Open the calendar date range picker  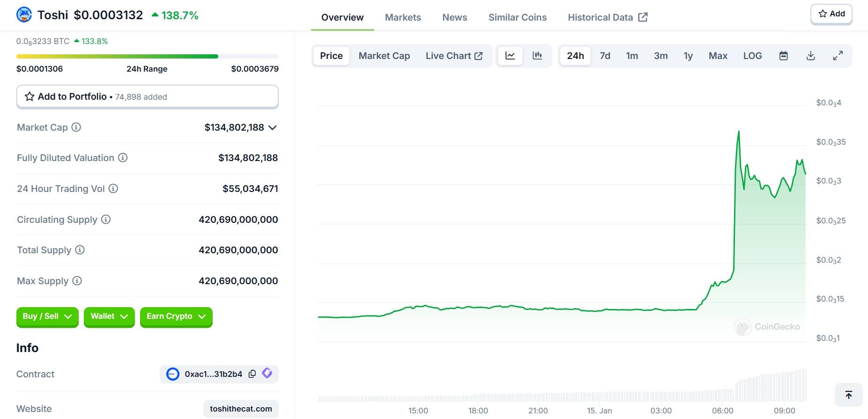[x=783, y=56]
